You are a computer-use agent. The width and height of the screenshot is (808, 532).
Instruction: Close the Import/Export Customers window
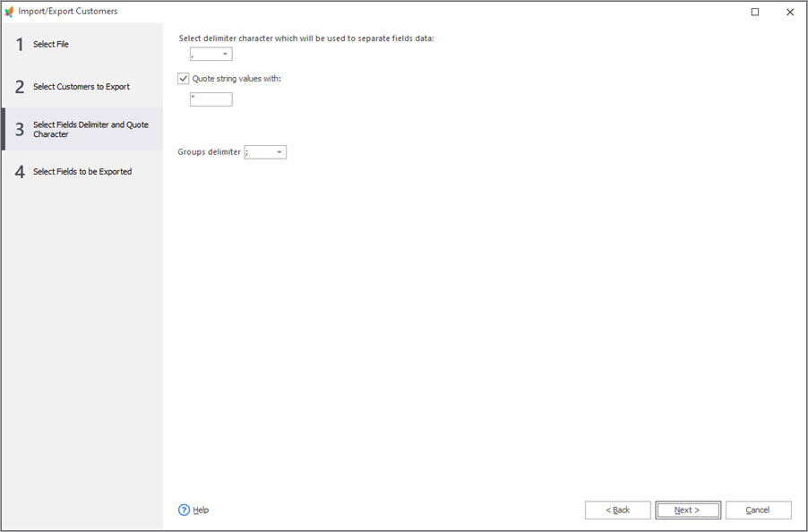point(790,12)
